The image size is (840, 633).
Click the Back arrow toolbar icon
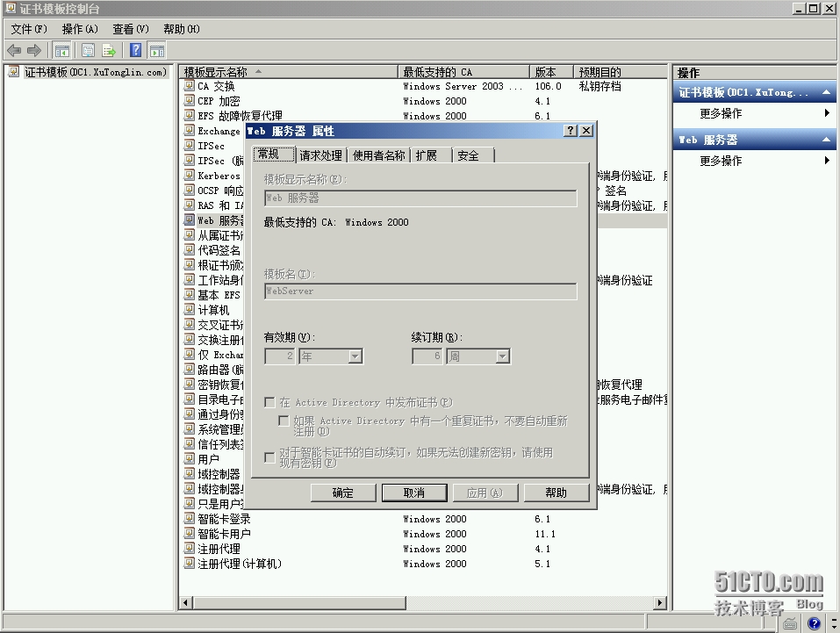(14, 50)
